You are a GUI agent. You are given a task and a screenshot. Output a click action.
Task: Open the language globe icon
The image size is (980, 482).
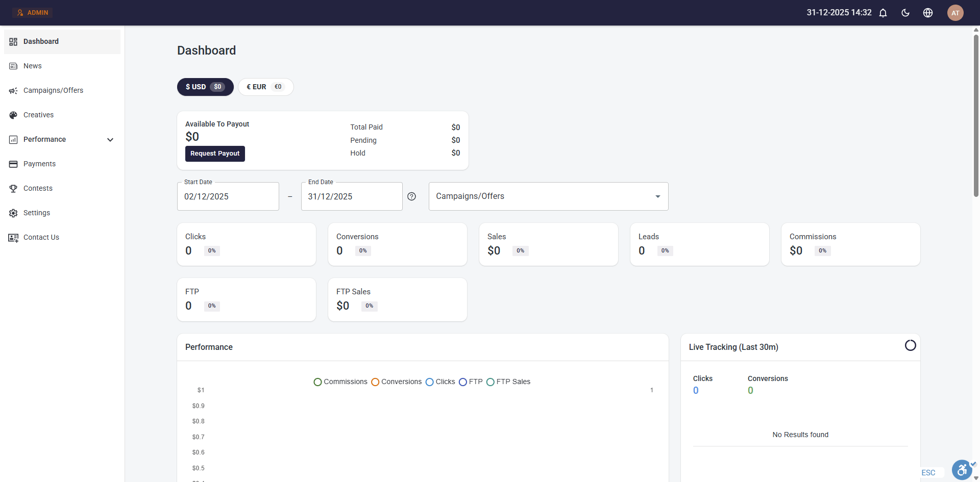[928, 13]
